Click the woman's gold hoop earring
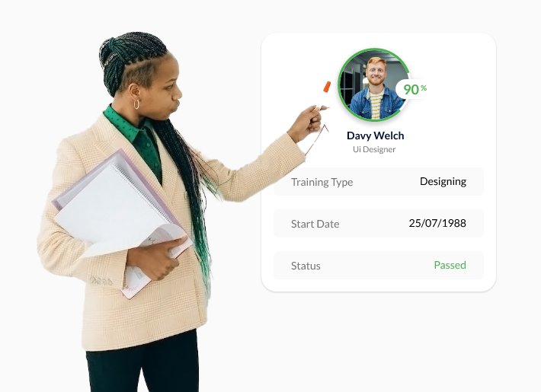The height and width of the screenshot is (392, 541). [136, 104]
